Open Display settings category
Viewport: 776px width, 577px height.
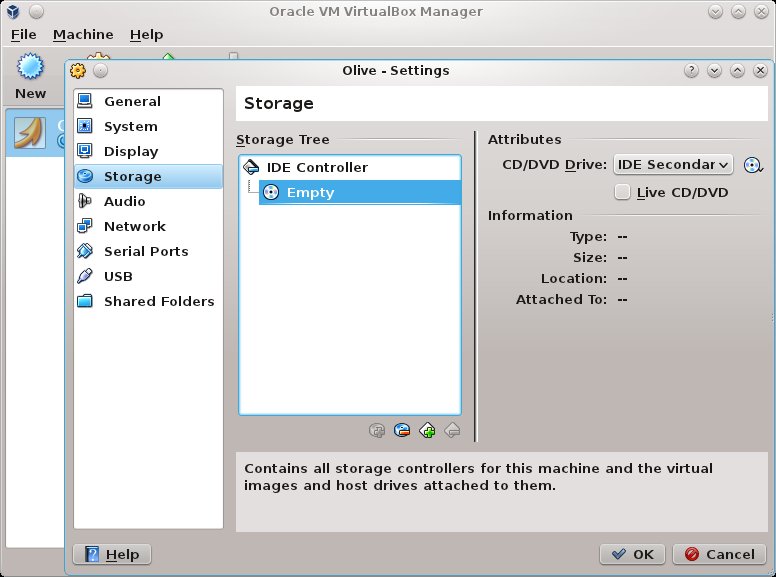pos(148,151)
